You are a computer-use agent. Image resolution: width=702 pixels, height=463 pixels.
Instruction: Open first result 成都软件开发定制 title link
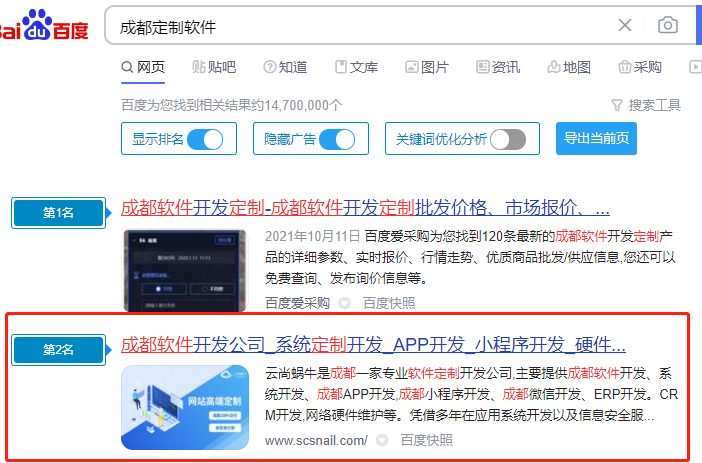[365, 208]
